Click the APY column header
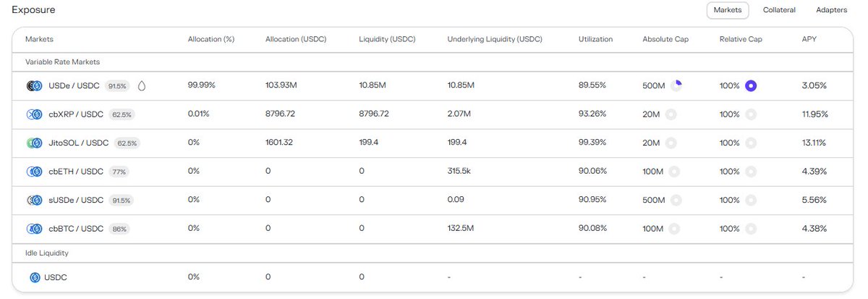The image size is (868, 299). 809,39
